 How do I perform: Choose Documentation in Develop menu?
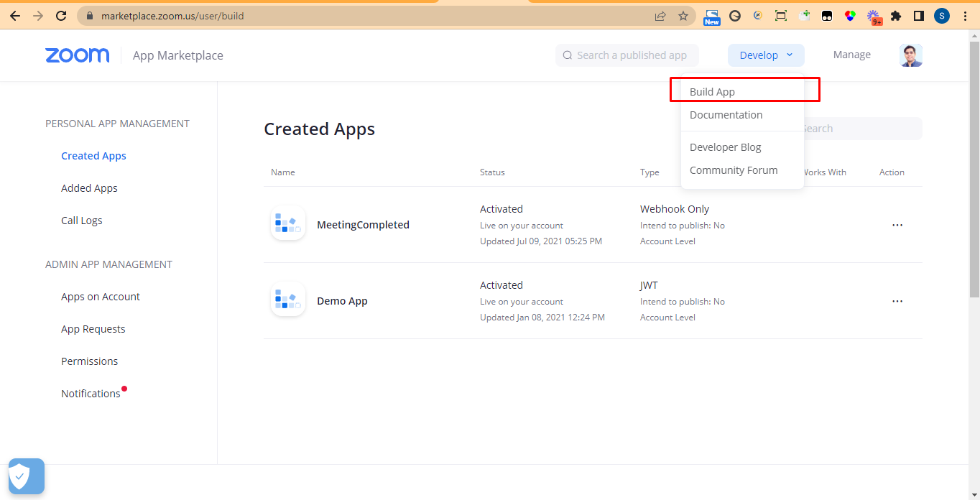[726, 115]
